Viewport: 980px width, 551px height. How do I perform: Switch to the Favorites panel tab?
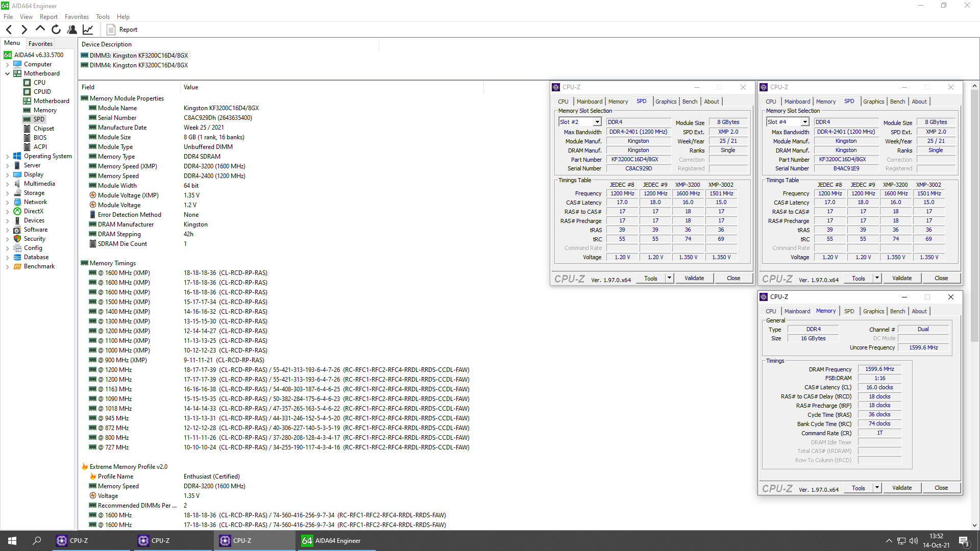click(x=40, y=44)
